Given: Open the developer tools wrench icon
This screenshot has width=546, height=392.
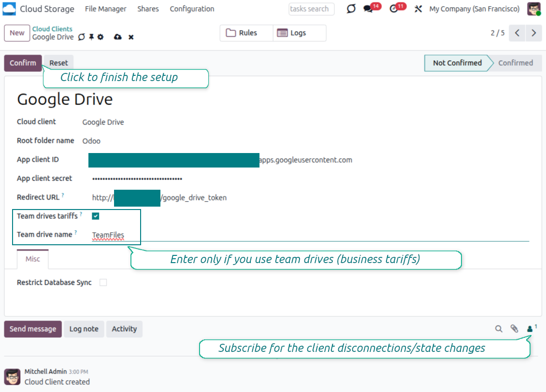Looking at the screenshot, I should tap(418, 9).
